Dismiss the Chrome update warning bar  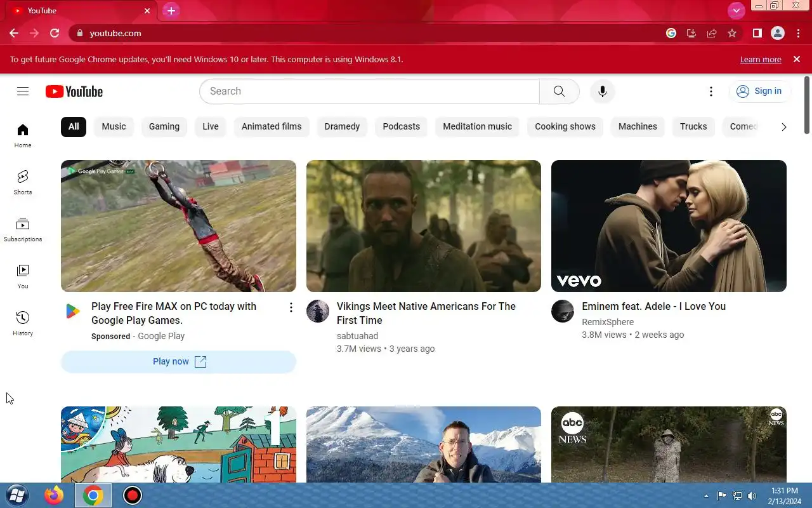click(x=797, y=59)
